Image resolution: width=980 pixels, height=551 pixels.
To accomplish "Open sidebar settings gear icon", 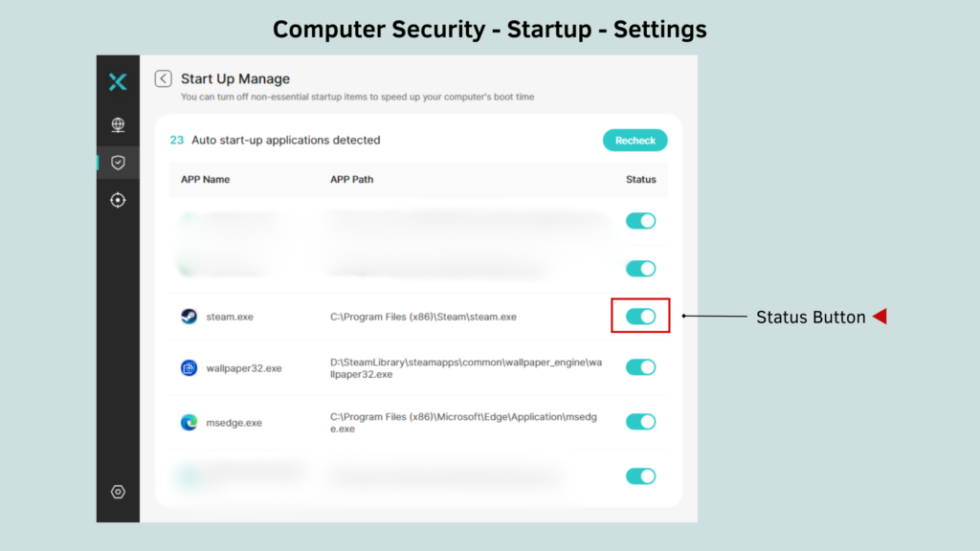I will pos(117,491).
